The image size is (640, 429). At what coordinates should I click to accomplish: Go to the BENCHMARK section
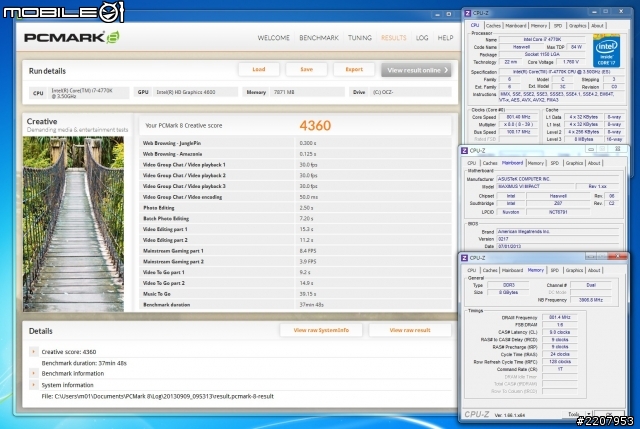pyautogui.click(x=319, y=38)
